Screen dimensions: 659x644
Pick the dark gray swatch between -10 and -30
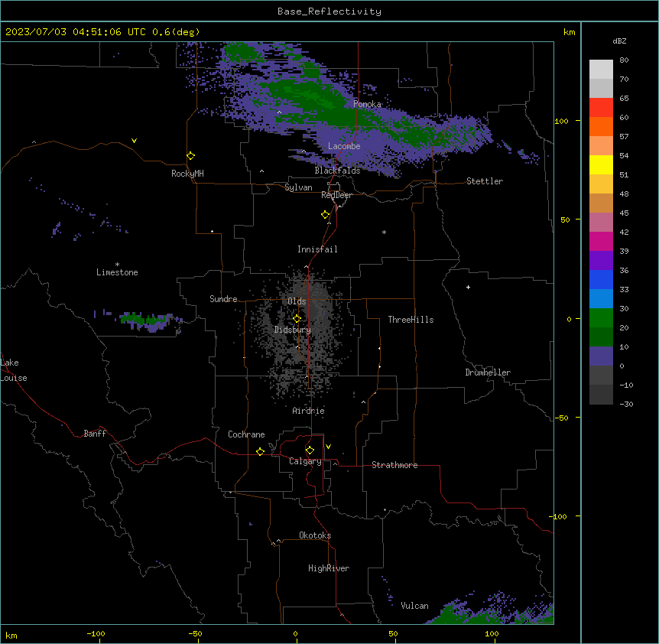point(601,395)
